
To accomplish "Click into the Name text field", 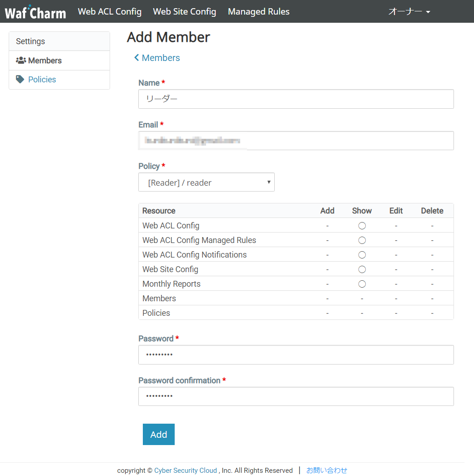I will [x=296, y=99].
